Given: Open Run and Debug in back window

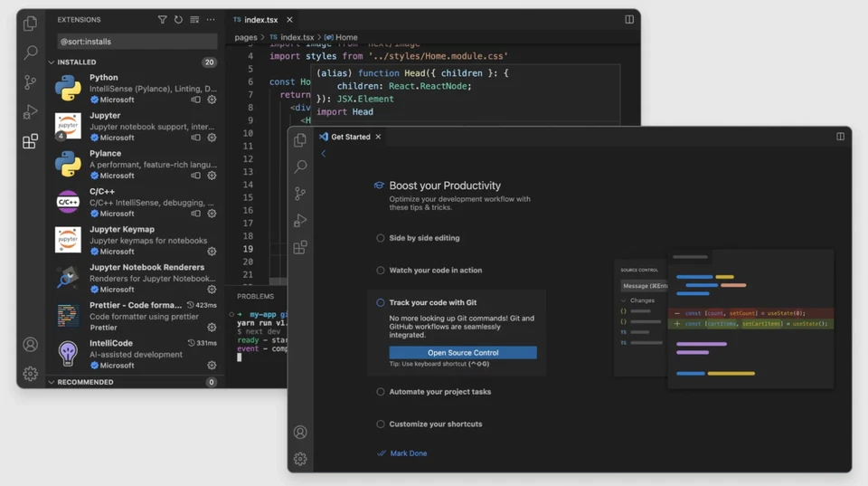Looking at the screenshot, I should pyautogui.click(x=31, y=111).
